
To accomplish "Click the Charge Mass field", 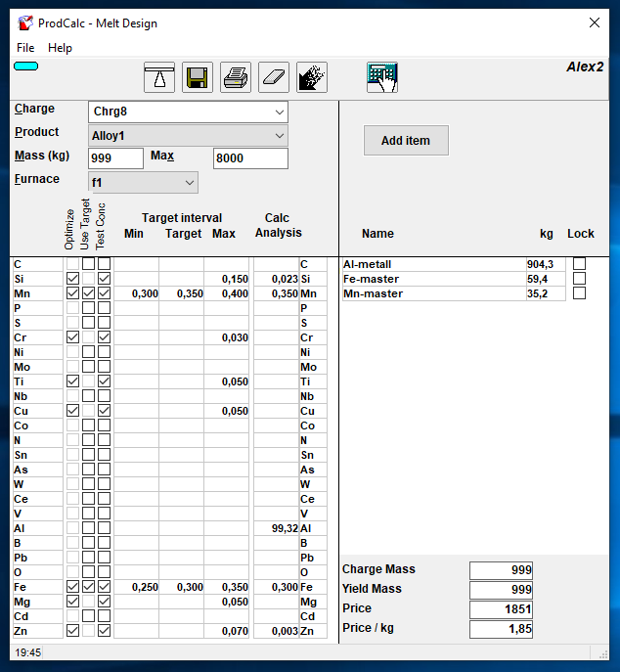I will (x=501, y=569).
